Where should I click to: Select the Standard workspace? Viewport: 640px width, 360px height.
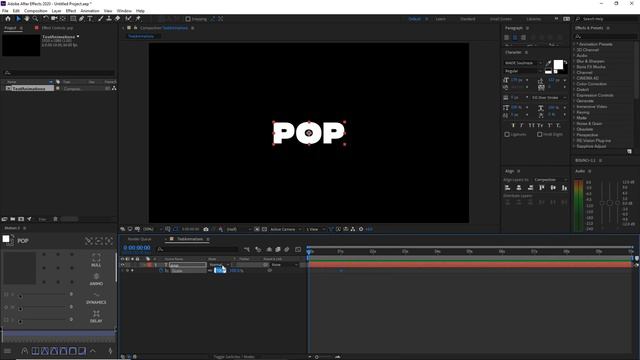click(x=467, y=19)
